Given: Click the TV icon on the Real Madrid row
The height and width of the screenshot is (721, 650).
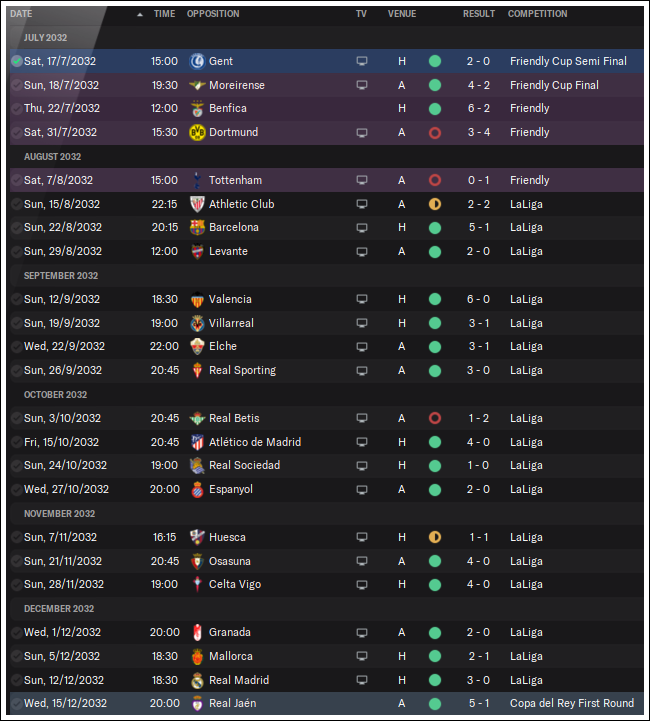Looking at the screenshot, I should pos(362,680).
